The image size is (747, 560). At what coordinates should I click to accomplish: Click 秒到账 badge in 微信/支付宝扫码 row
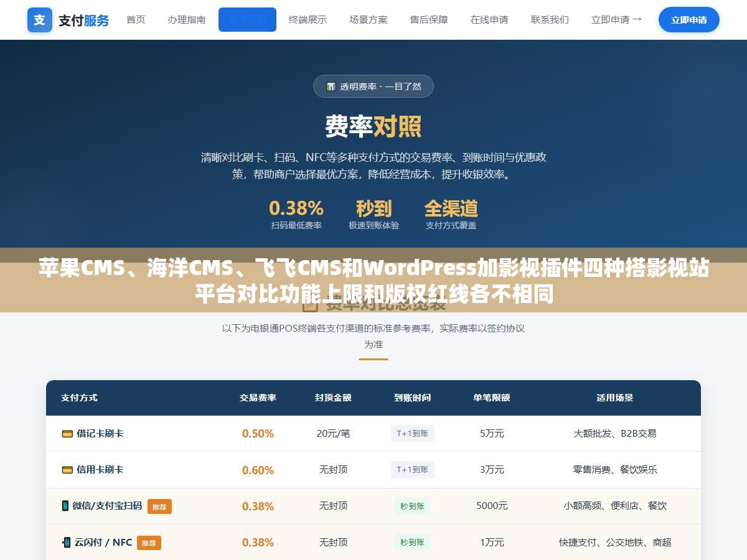coord(412,506)
